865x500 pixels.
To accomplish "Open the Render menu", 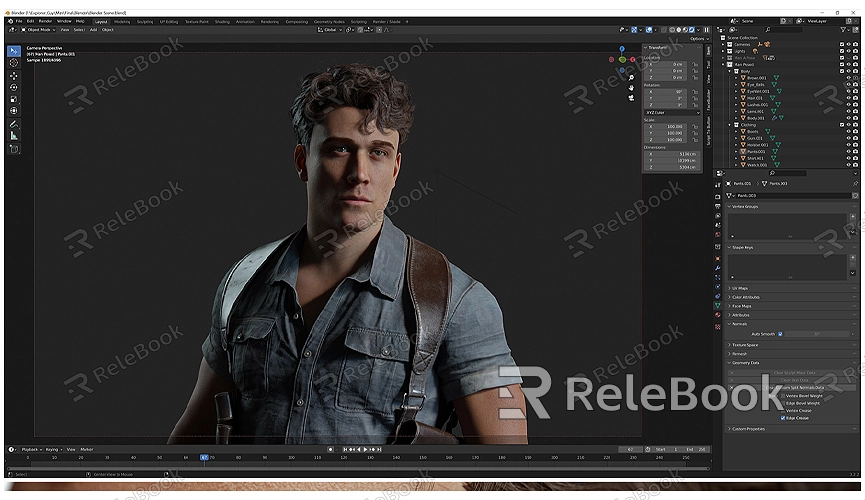I will 45,20.
